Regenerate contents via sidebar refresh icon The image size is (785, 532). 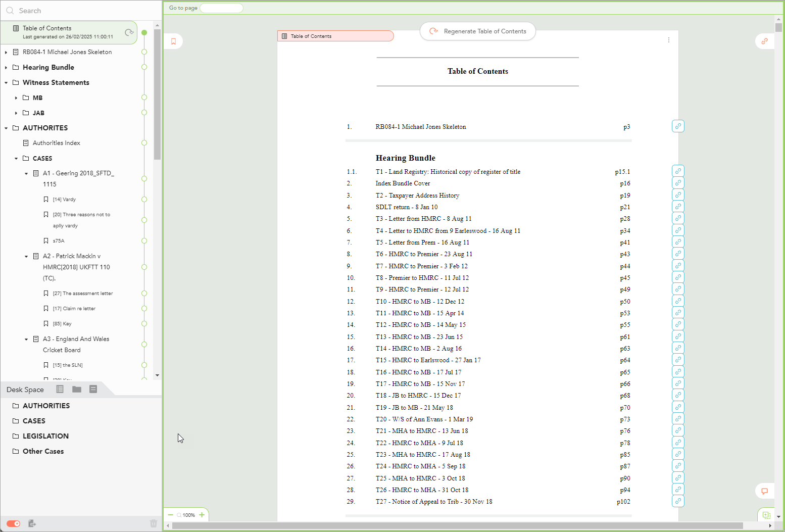(x=129, y=32)
